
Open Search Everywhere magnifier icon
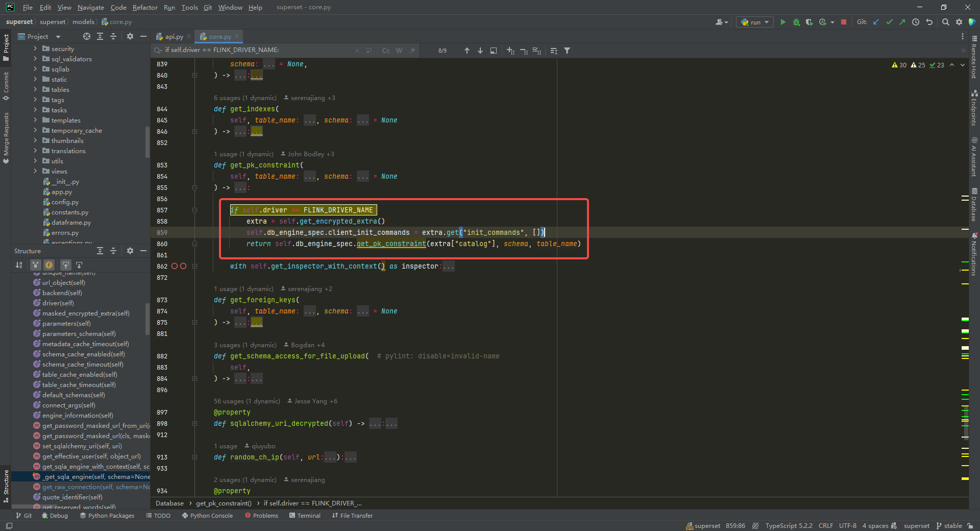[x=946, y=22]
